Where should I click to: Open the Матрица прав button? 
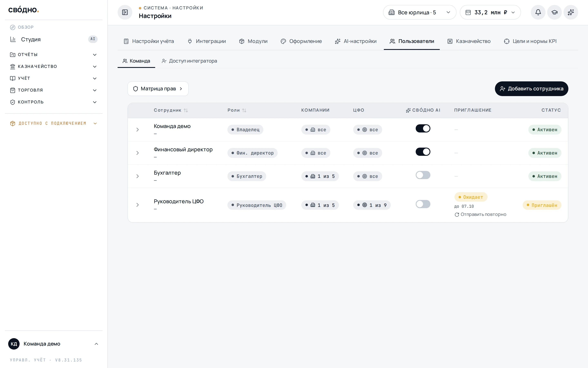pos(158,89)
